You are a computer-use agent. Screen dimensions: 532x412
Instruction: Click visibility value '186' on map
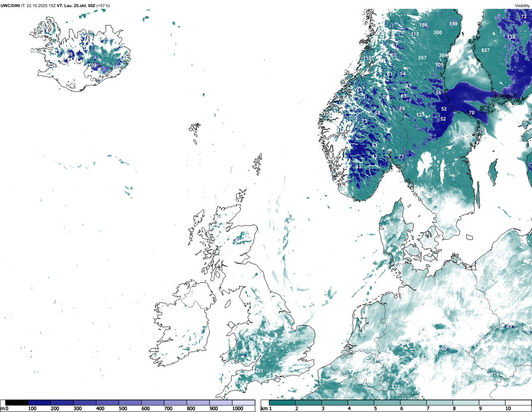coord(423,25)
